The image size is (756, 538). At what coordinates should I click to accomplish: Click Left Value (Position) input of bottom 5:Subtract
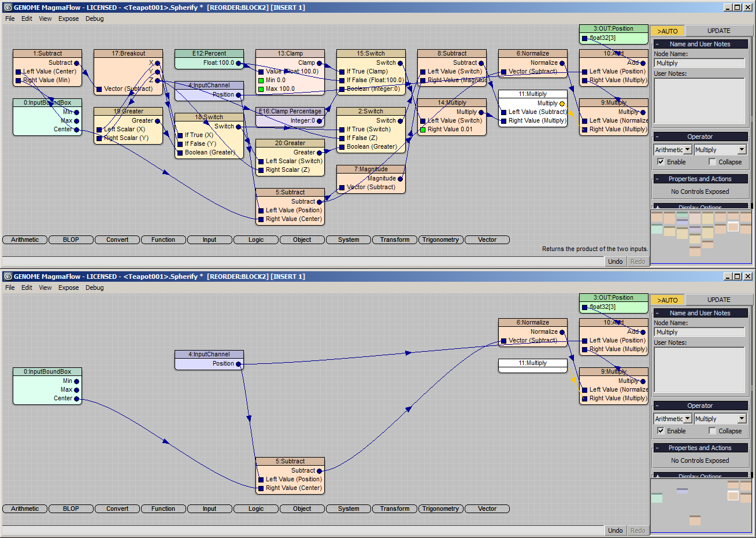click(x=261, y=480)
